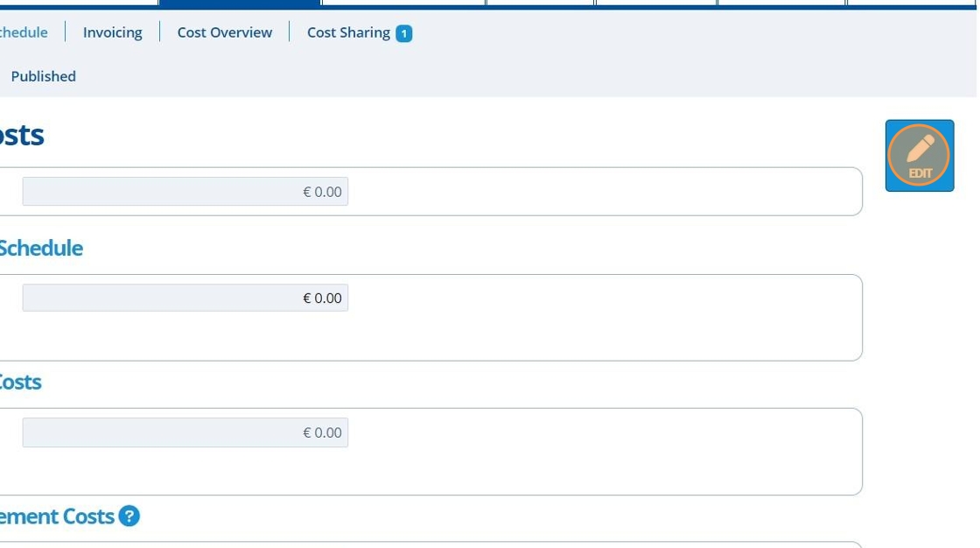Click empty grey bar right of Cost Sharing
This screenshot has height=548, width=980.
click(682, 33)
